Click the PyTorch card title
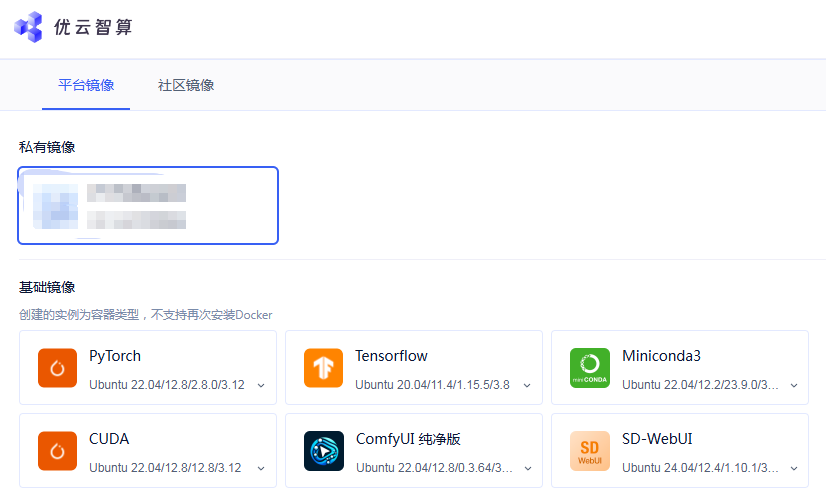The image size is (826, 497). coord(115,356)
